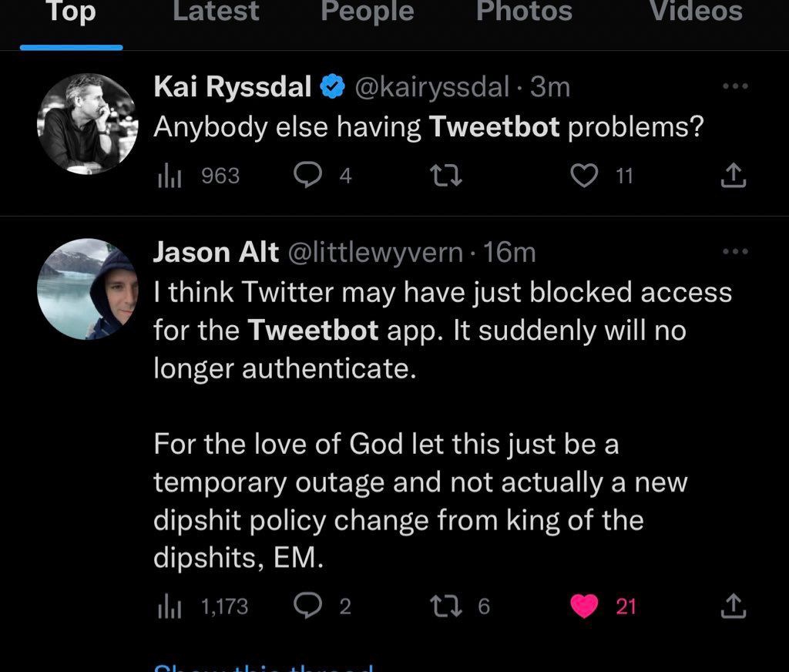Open the @kairyssdal handle link
Screen dimensions: 789x672
[x=431, y=87]
